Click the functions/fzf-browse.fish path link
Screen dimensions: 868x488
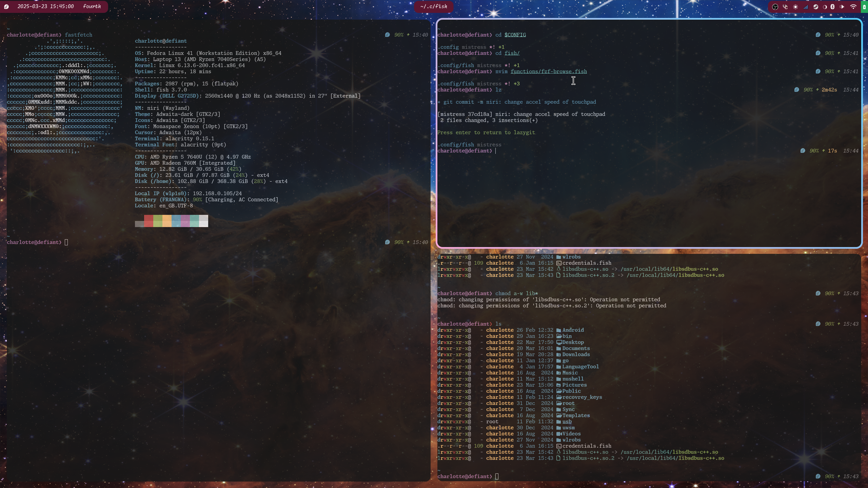549,72
